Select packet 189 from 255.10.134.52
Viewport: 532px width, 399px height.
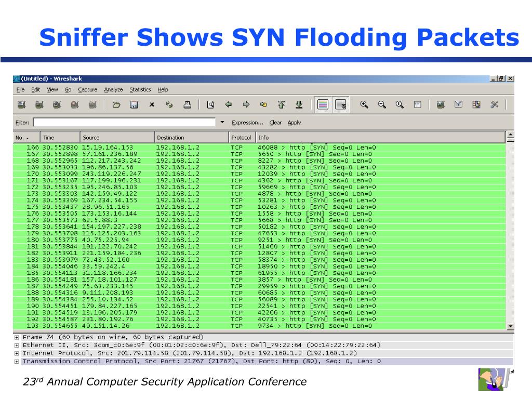coord(259,299)
